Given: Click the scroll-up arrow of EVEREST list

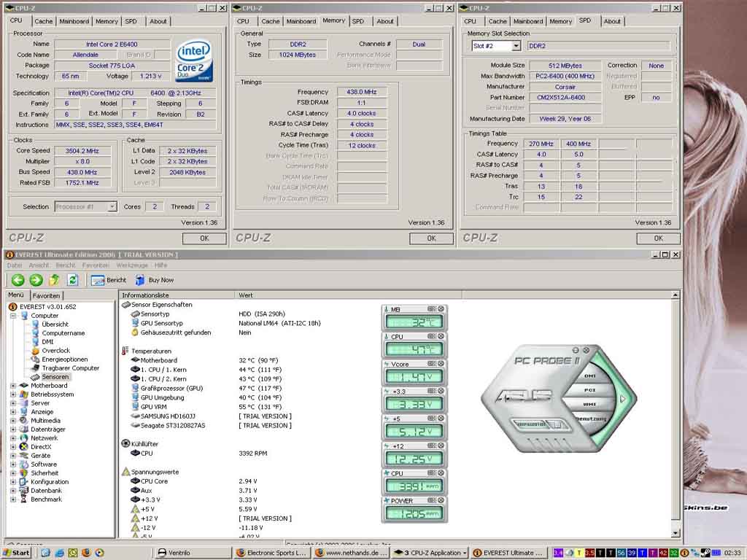Looking at the screenshot, I should [675, 295].
